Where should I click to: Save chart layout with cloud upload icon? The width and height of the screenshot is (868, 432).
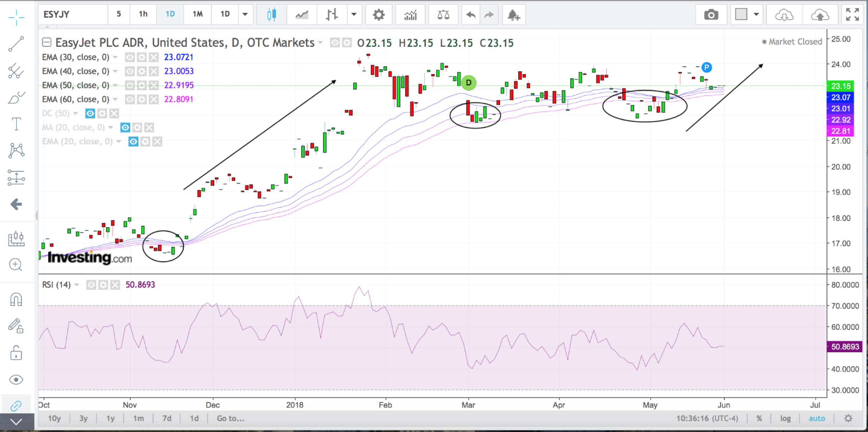pyautogui.click(x=820, y=15)
